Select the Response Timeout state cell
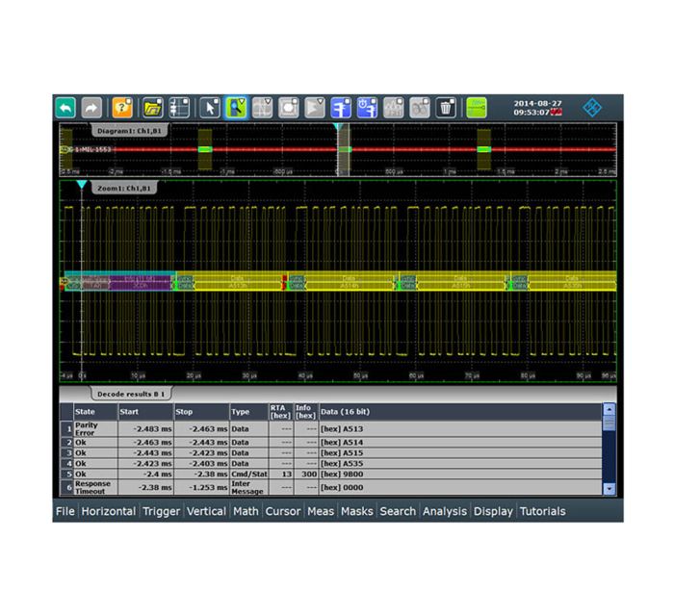The image size is (674, 616). 95,488
